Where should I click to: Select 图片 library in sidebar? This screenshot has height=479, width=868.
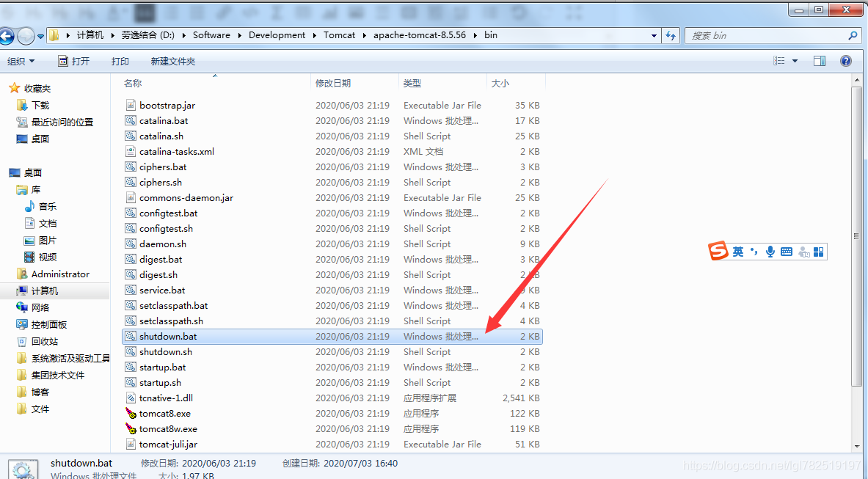[48, 240]
